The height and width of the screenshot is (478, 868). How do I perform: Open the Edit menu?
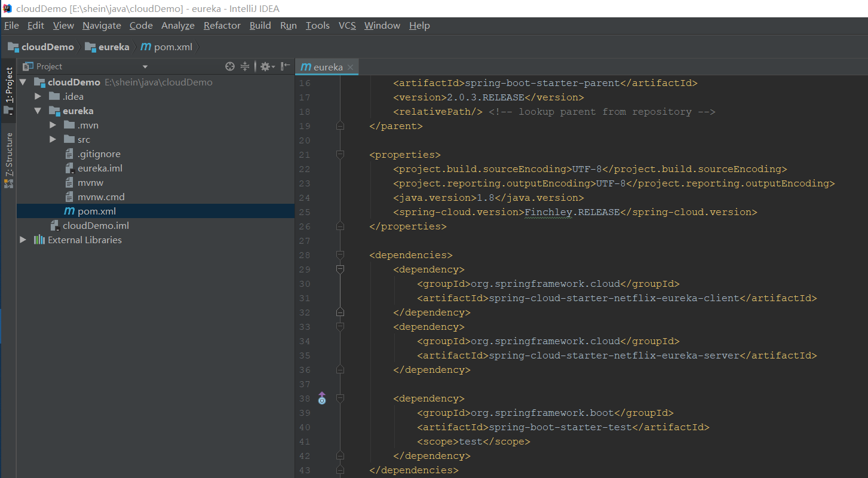click(36, 25)
